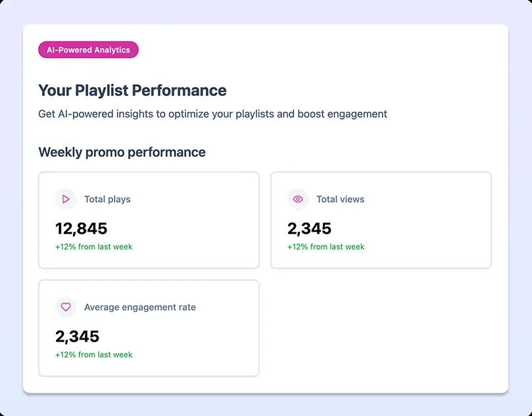Toggle the Total views metric card
Viewport: 532px width, 416px height.
coord(381,220)
